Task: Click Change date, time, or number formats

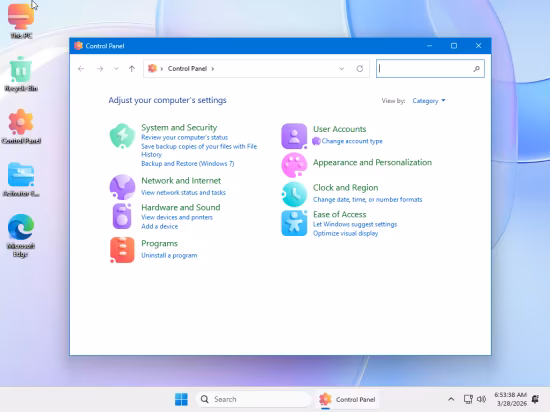Action: [367, 200]
